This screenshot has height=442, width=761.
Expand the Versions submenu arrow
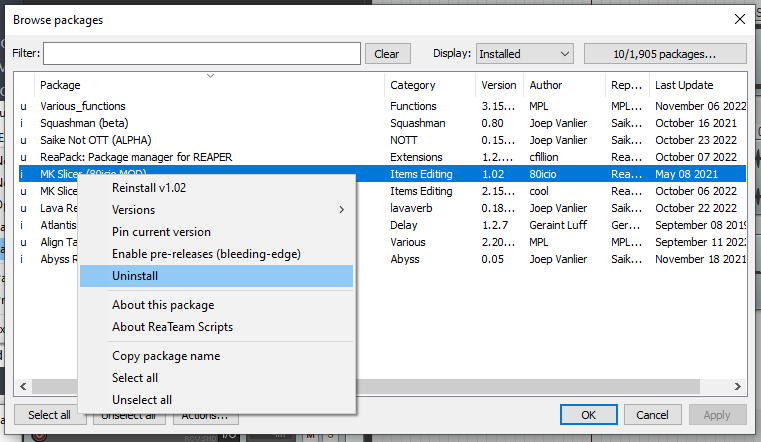point(342,210)
